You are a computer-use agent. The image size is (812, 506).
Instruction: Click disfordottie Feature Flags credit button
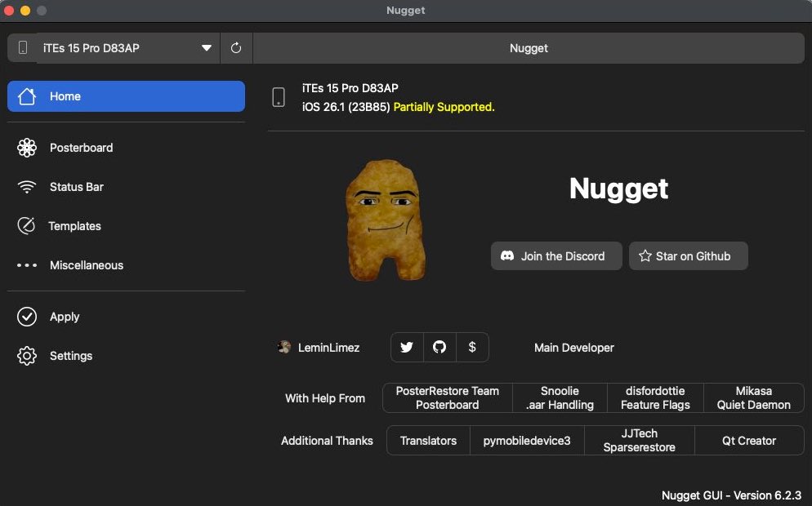coord(656,398)
